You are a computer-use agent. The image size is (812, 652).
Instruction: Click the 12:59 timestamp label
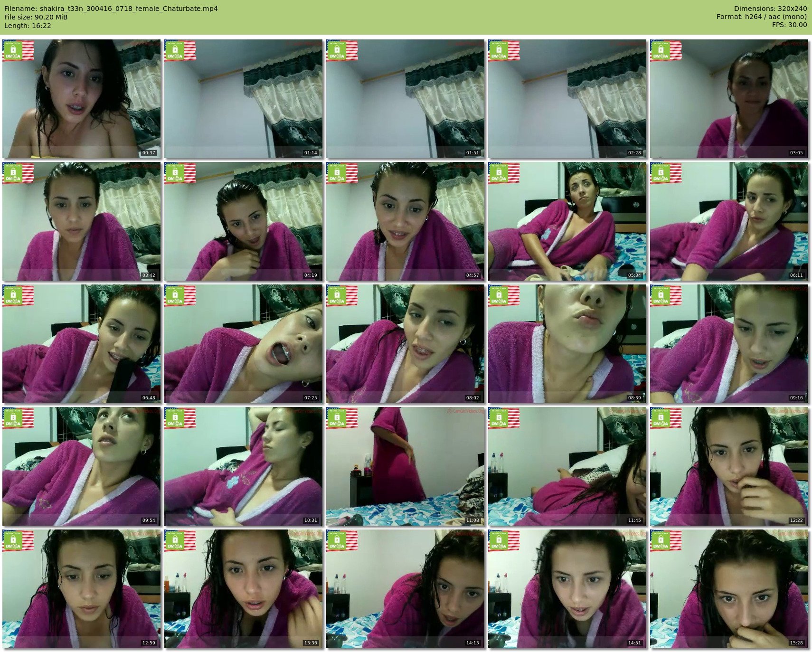point(149,643)
